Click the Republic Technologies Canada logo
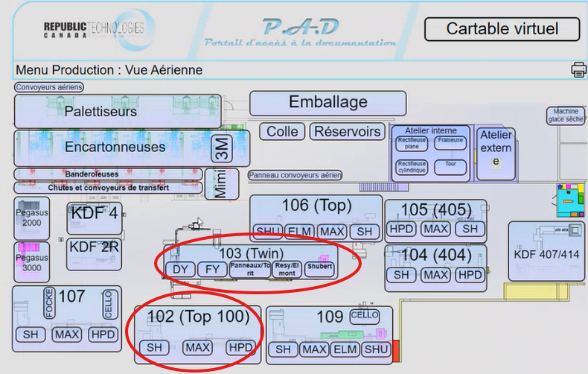 pos(94,30)
